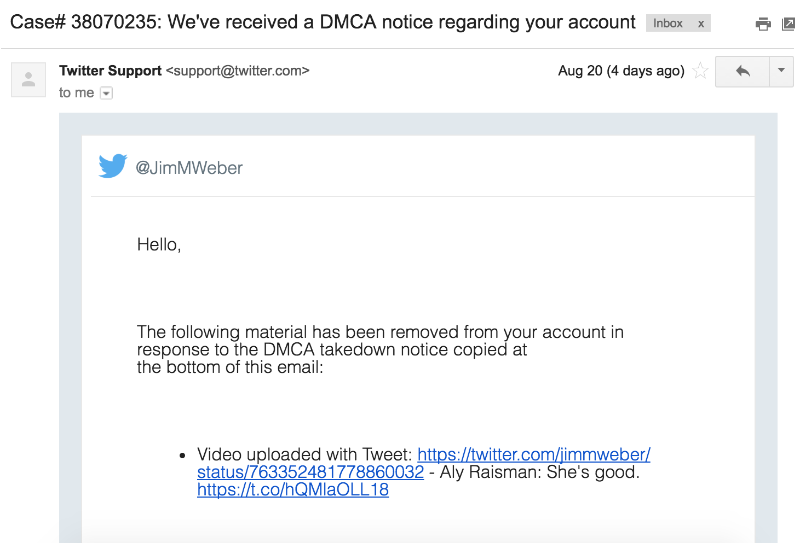Expand recipient details arrow next to "to me"

107,93
